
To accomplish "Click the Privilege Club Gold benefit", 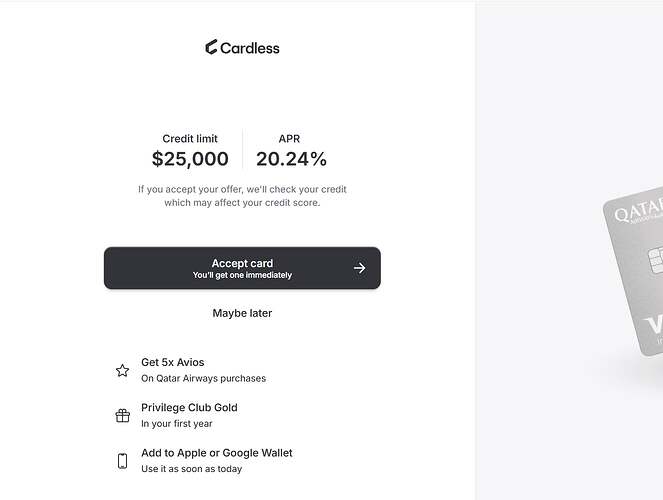I will [x=177, y=415].
